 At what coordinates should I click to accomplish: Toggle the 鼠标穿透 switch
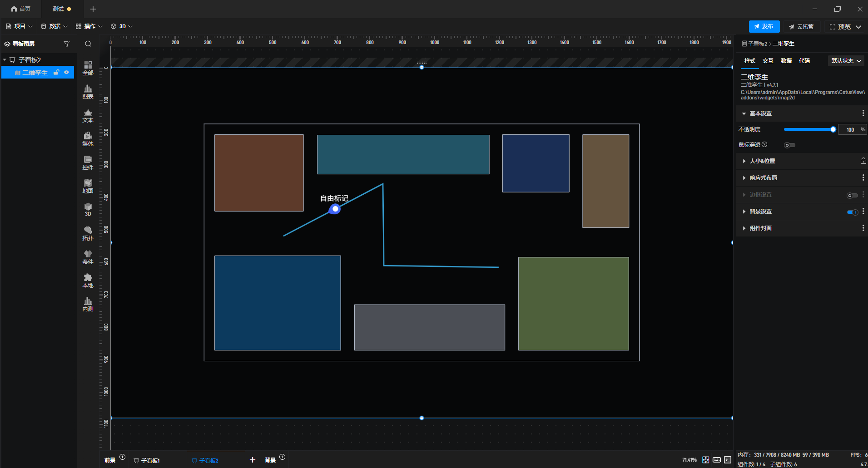(789, 145)
